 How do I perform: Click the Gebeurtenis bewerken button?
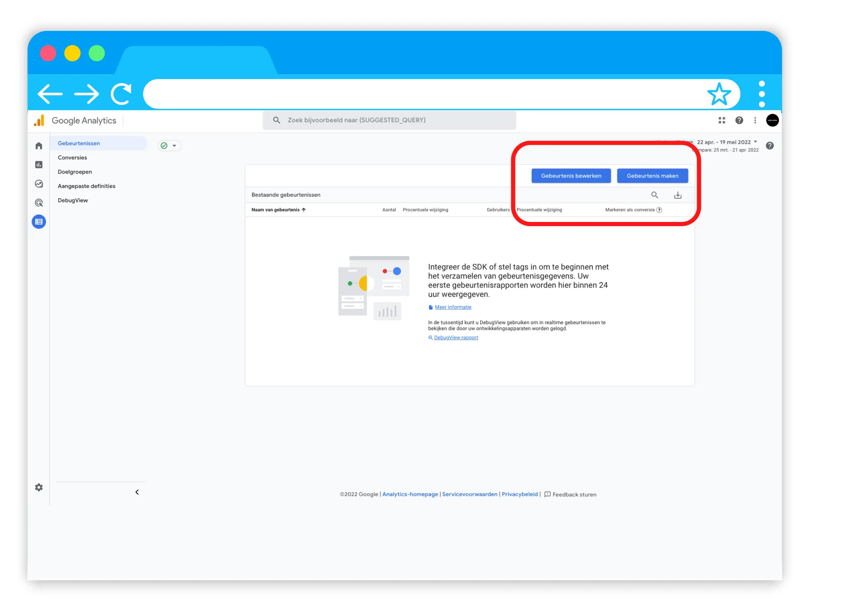coord(571,176)
